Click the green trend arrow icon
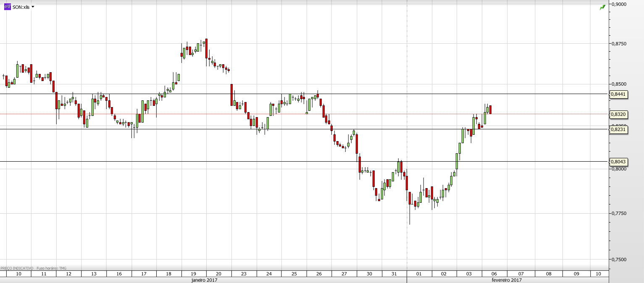The image size is (644, 283). pos(602,7)
